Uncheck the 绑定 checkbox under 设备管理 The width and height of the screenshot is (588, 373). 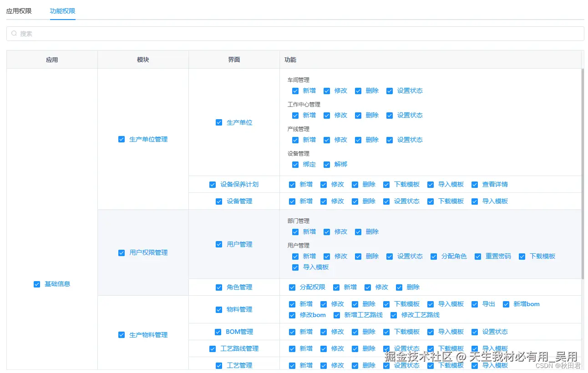[295, 165]
